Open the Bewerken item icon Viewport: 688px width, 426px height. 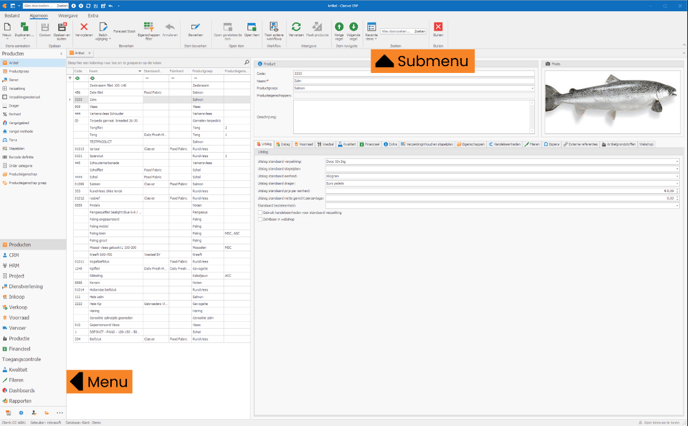(195, 28)
